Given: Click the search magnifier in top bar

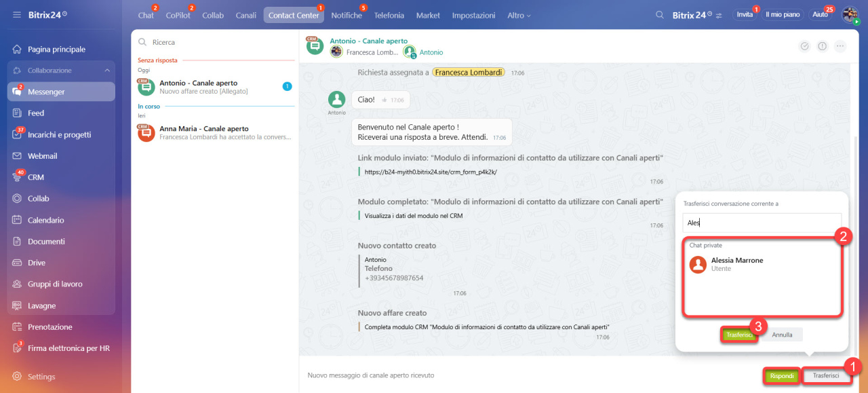Looking at the screenshot, I should [x=660, y=14].
